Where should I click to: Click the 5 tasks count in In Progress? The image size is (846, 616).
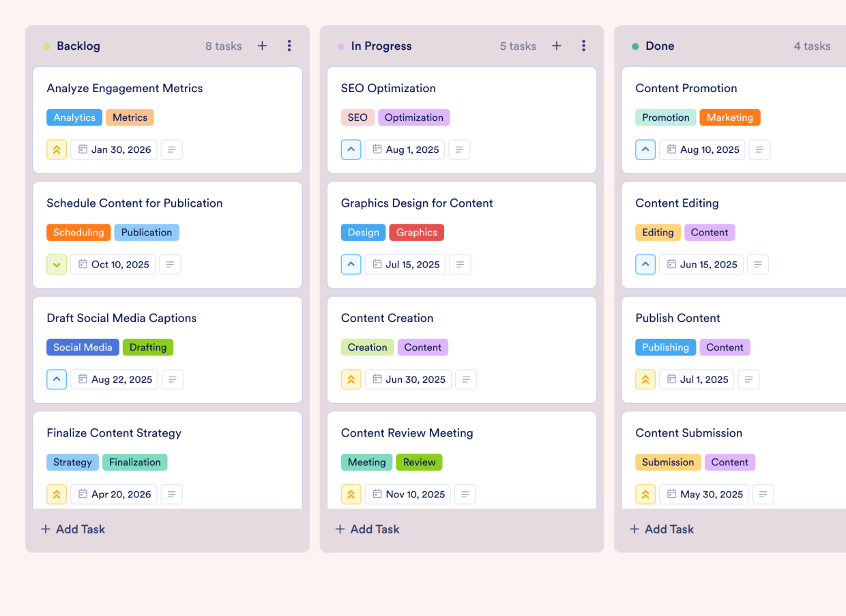point(518,46)
